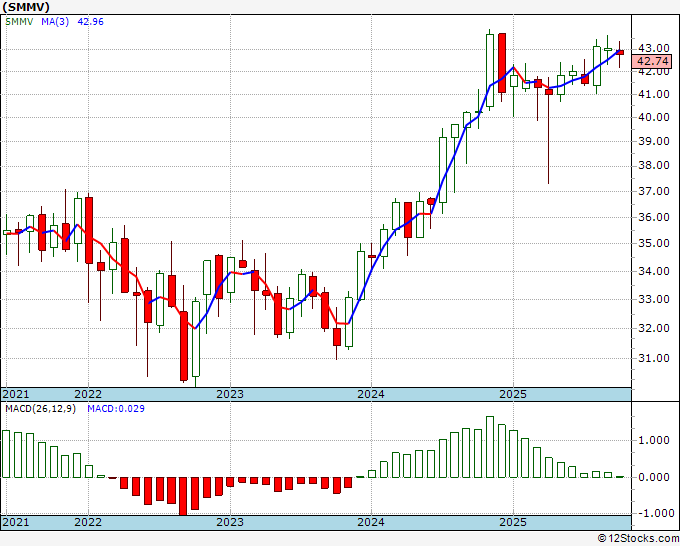Click the 0.000 MACD axis label
This screenshot has width=680, height=546.
click(x=654, y=477)
